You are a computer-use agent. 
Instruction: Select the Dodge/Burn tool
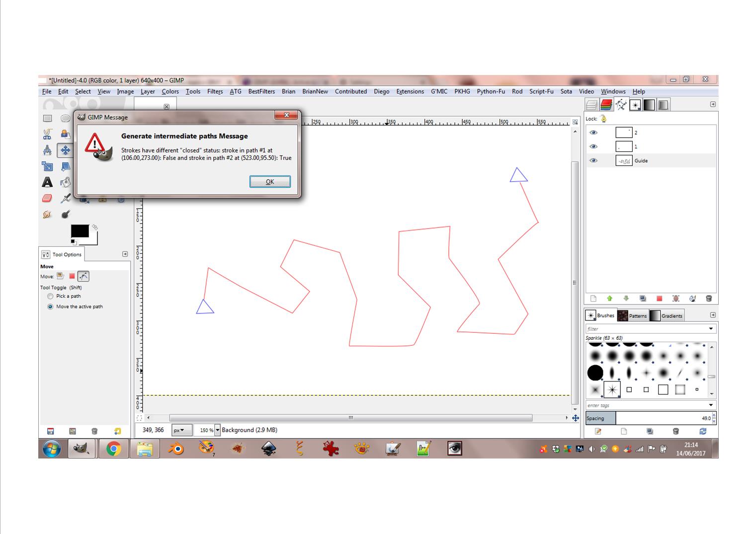pos(65,215)
